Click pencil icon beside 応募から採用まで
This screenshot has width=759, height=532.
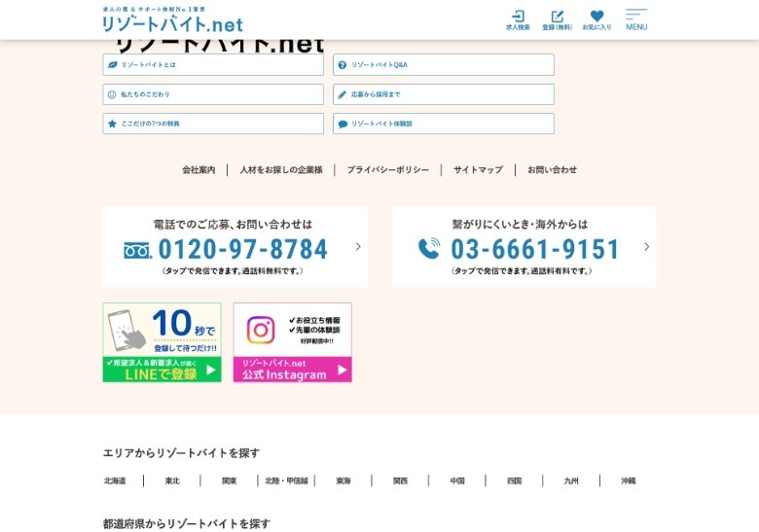(343, 94)
